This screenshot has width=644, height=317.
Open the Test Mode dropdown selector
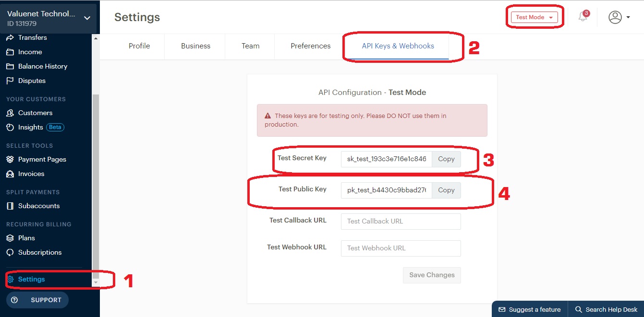tap(535, 17)
